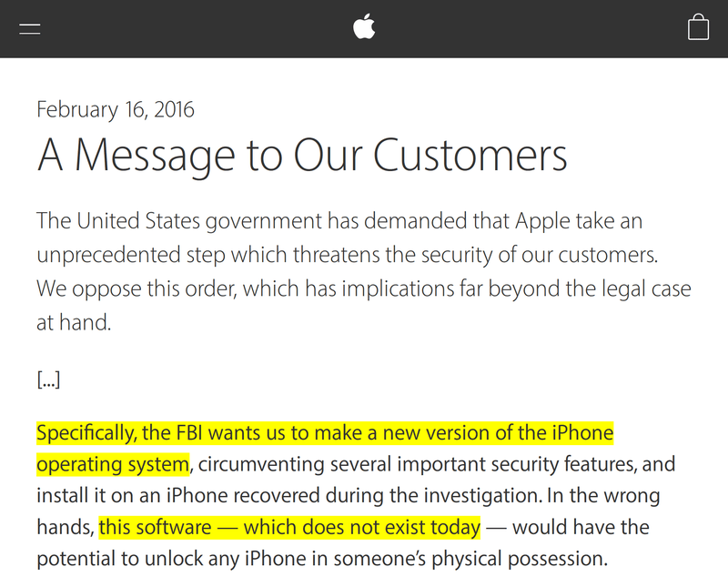Click the word "unprecedented" in the intro
The width and height of the screenshot is (728, 587).
coord(108,255)
